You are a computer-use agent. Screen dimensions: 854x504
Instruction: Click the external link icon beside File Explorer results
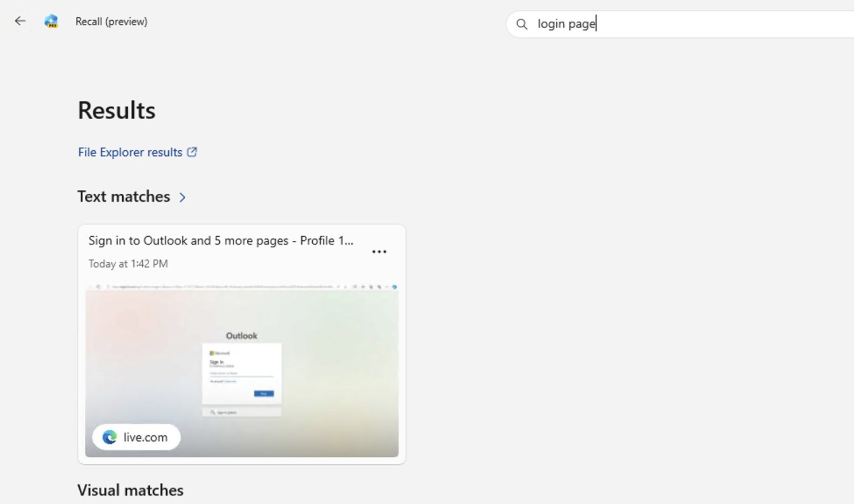(192, 152)
